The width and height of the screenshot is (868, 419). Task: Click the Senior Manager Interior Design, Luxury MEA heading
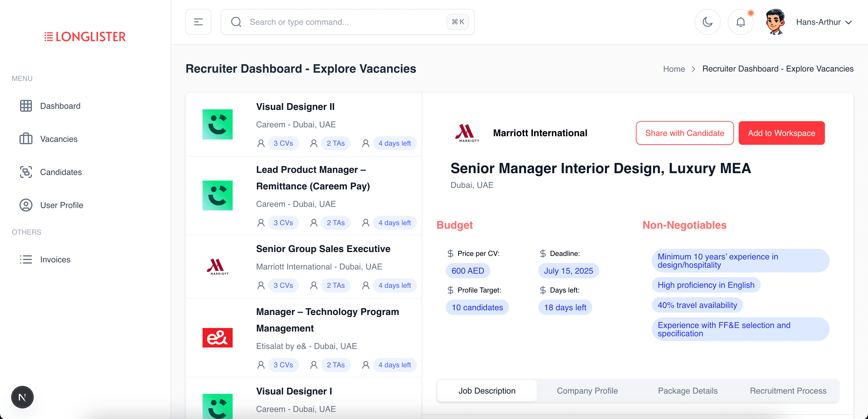(601, 168)
